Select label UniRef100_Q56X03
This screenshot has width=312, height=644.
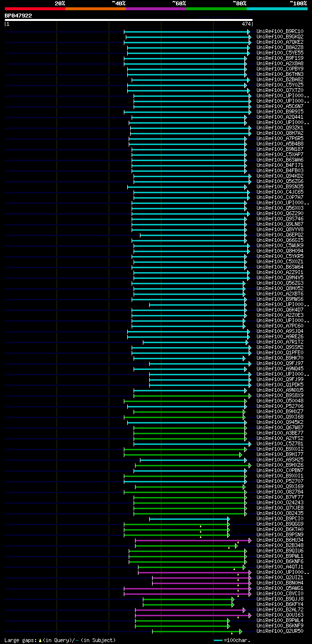click(280, 208)
